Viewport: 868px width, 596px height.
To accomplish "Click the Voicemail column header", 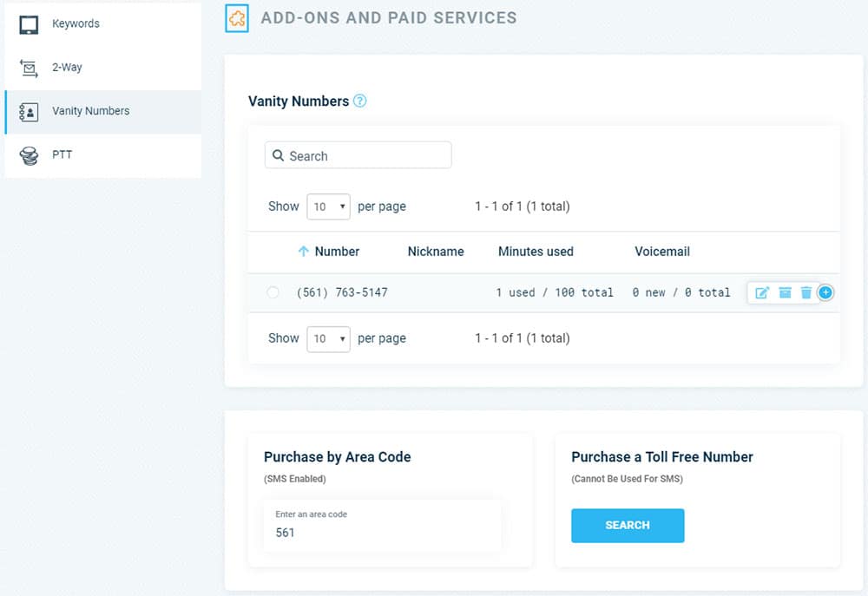I will click(662, 252).
